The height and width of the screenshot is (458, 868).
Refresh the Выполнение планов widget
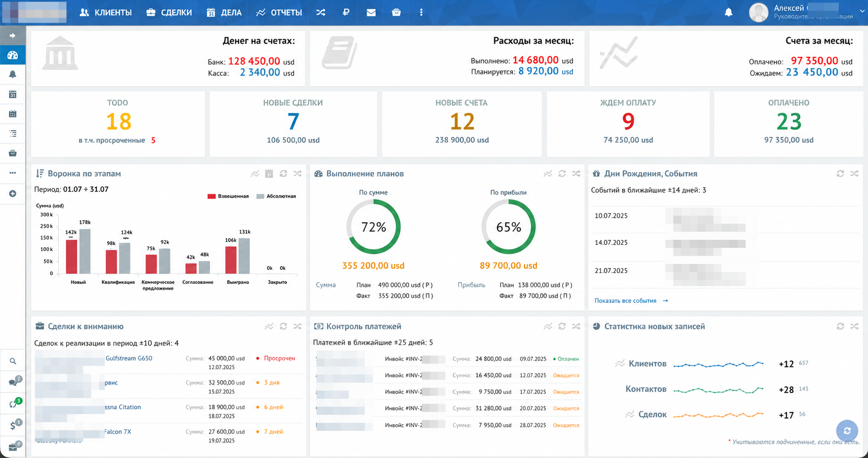pyautogui.click(x=562, y=173)
